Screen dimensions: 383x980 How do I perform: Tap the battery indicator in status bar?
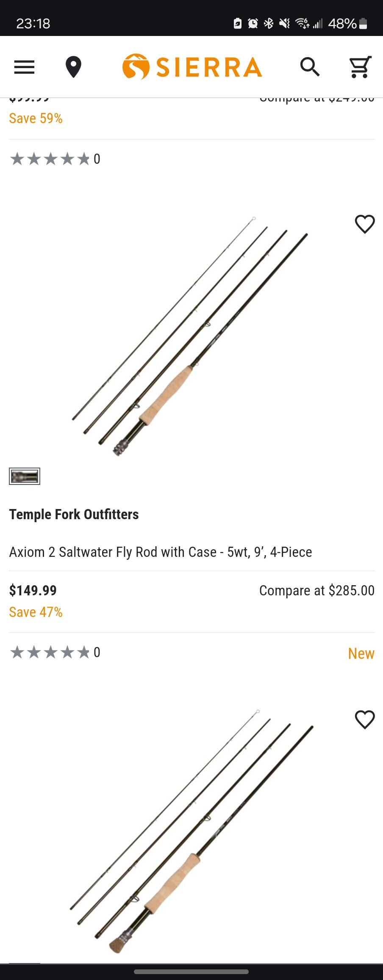(x=363, y=23)
